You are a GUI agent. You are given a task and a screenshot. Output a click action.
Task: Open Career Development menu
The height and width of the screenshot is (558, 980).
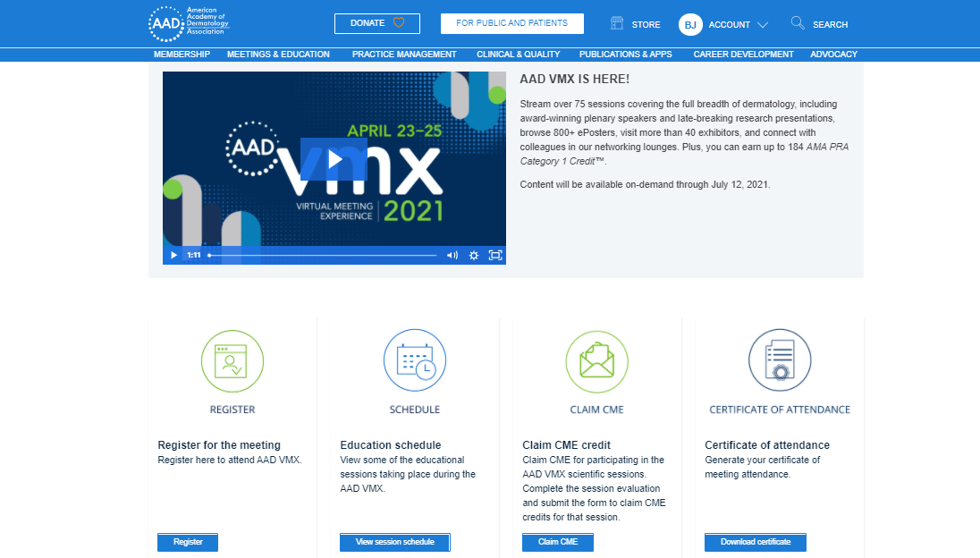pyautogui.click(x=743, y=55)
